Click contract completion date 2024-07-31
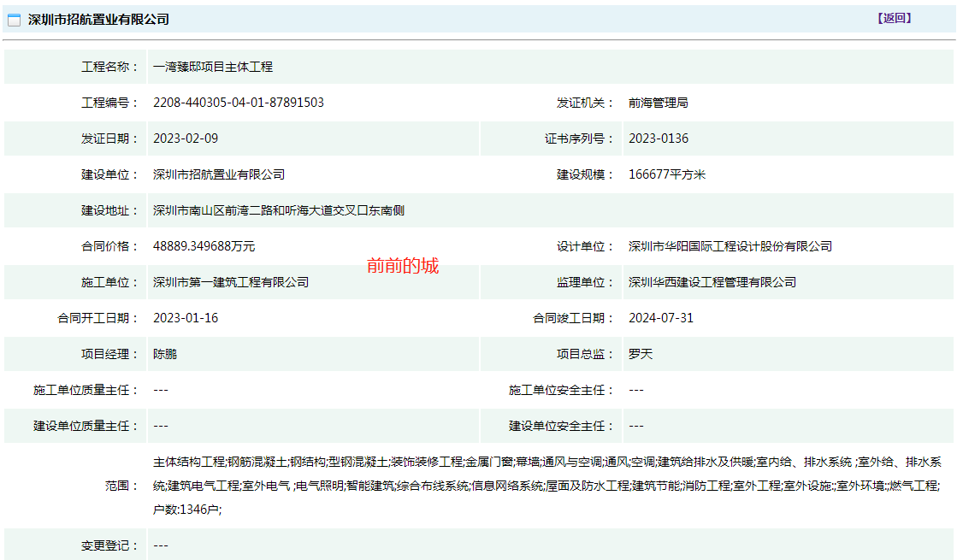 point(660,318)
